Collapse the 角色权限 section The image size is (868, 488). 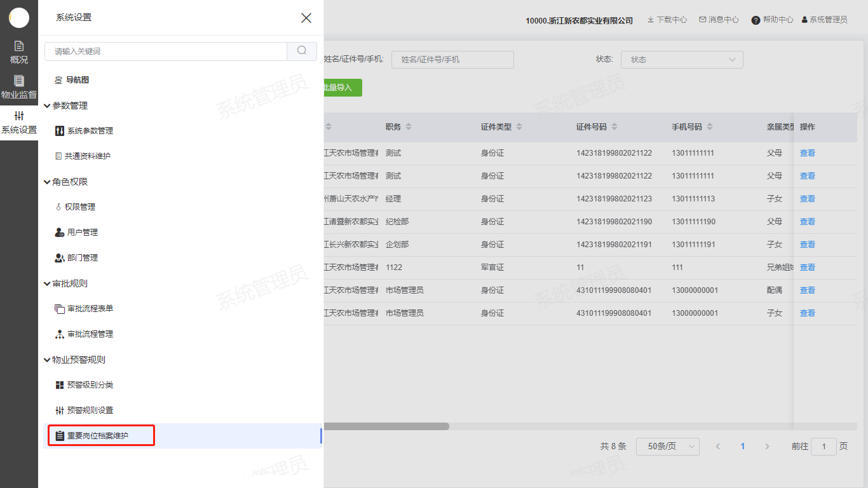(47, 182)
